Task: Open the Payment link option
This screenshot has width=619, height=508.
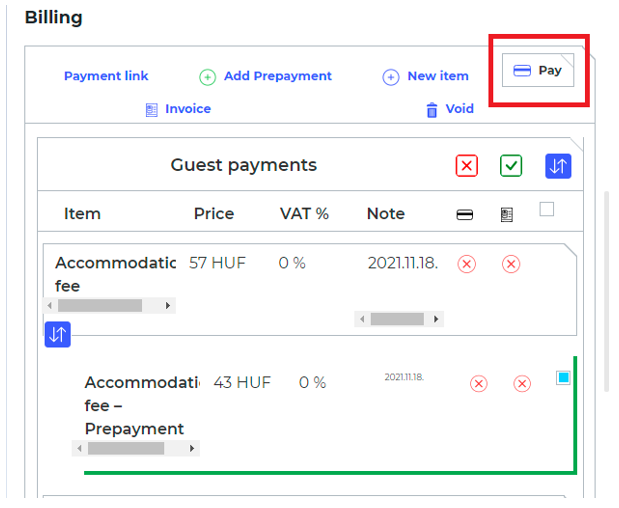Action: [106, 76]
